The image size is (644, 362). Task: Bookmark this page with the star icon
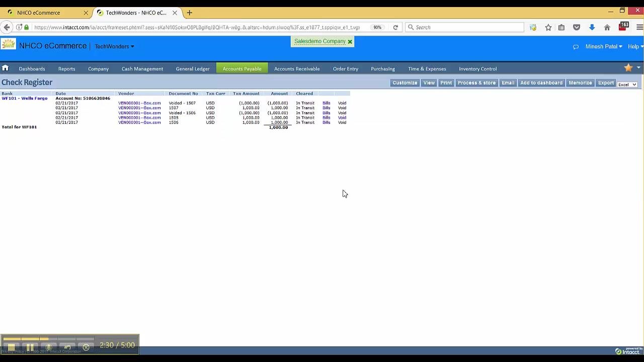pyautogui.click(x=548, y=27)
